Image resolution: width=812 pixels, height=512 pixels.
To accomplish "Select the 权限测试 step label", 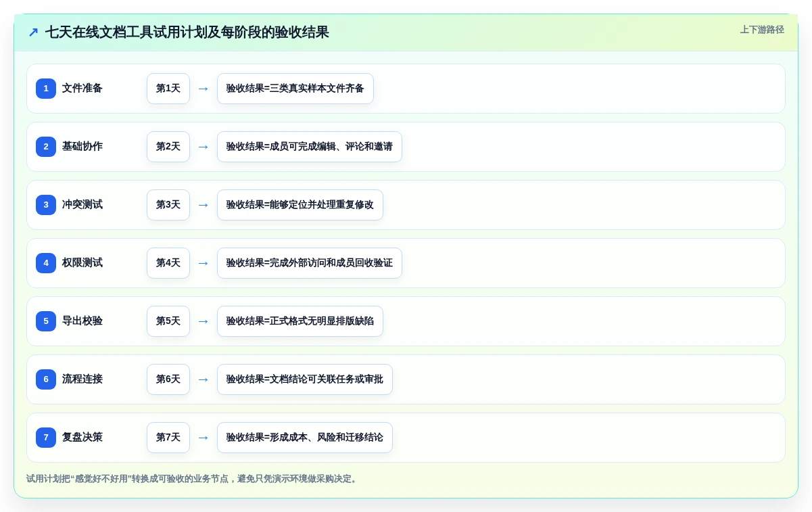I will pyautogui.click(x=82, y=263).
